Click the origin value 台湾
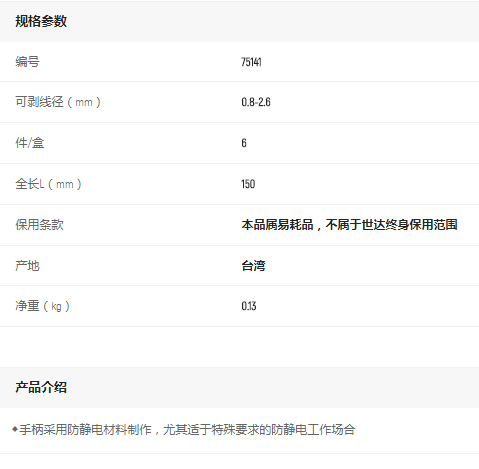Viewport: 479px width, 469px height. pos(253,266)
